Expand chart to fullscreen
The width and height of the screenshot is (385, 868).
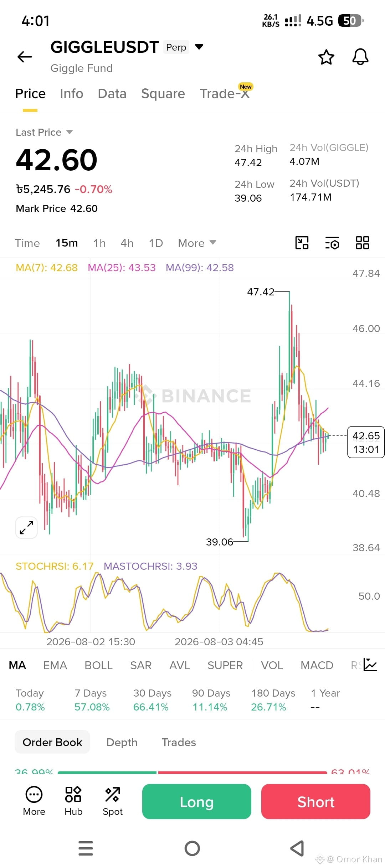pyautogui.click(x=26, y=527)
